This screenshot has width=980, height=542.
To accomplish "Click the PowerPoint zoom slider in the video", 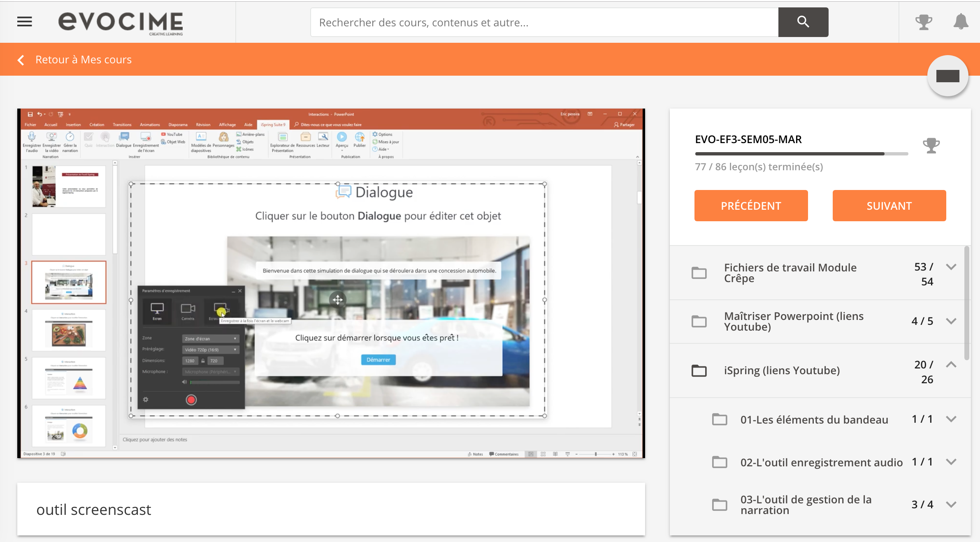I will (x=595, y=454).
